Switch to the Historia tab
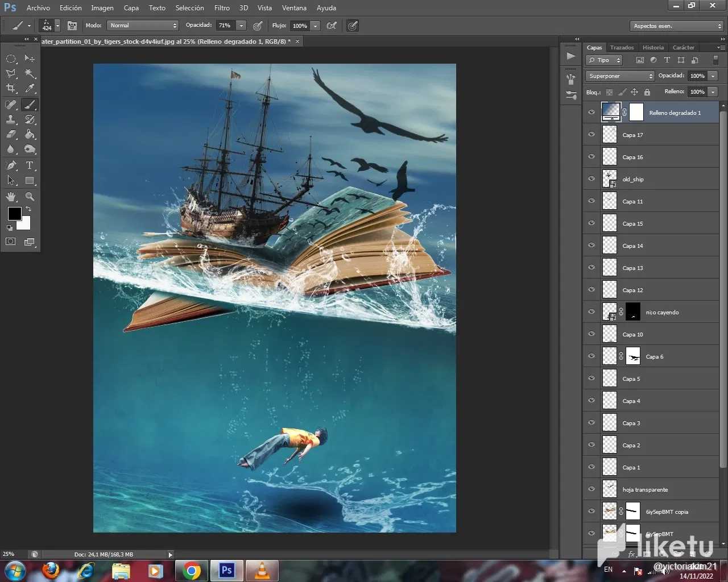Viewport: 728px width, 582px height. [653, 48]
